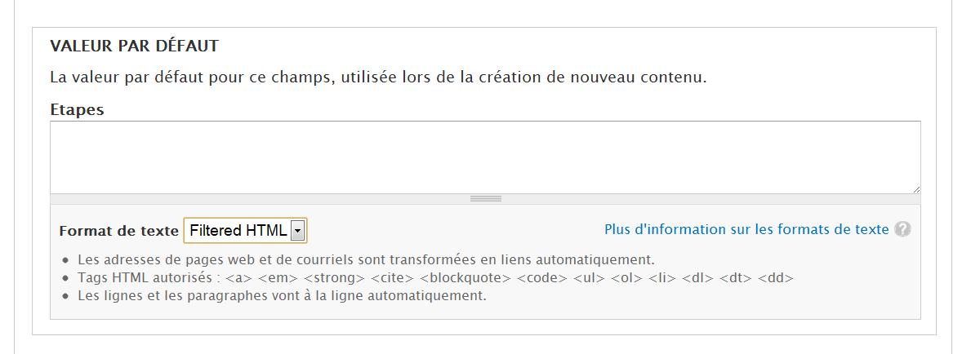Click the Filtered HTML dropdown arrow

(x=298, y=231)
